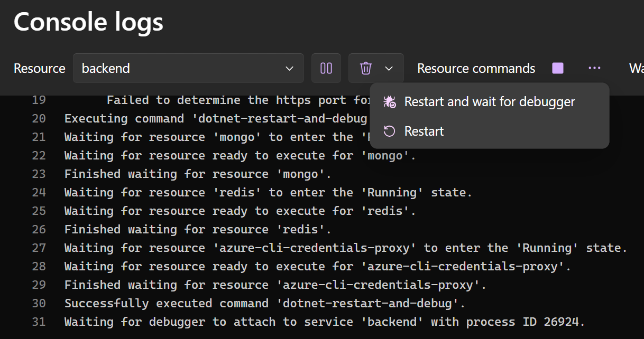This screenshot has height=339, width=644.
Task: Click line 24 redis enter Running state
Action: click(269, 192)
